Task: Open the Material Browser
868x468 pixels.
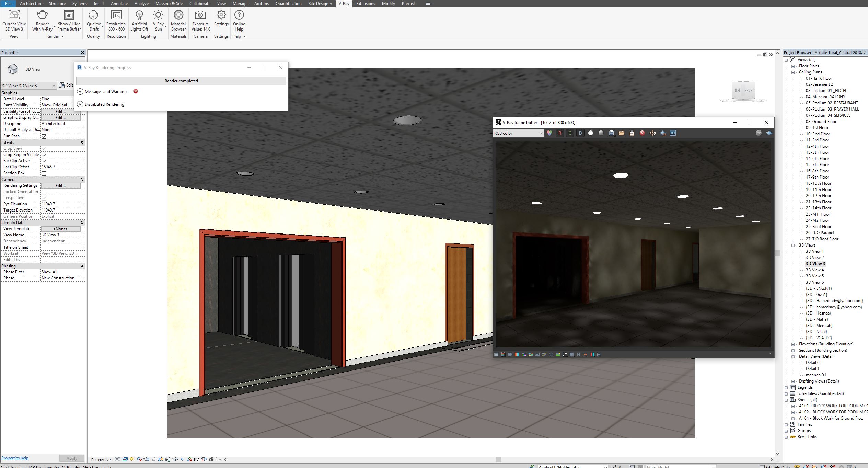Action: [x=178, y=20]
